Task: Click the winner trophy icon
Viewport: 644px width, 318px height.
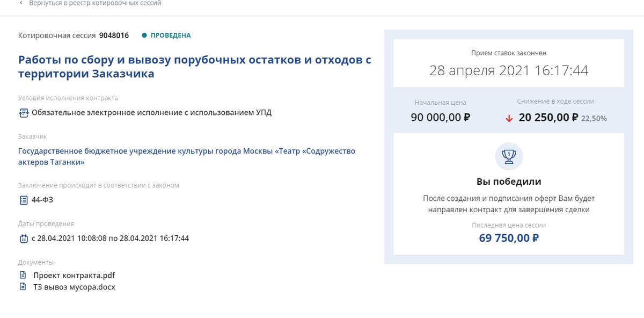Action: 509,156
